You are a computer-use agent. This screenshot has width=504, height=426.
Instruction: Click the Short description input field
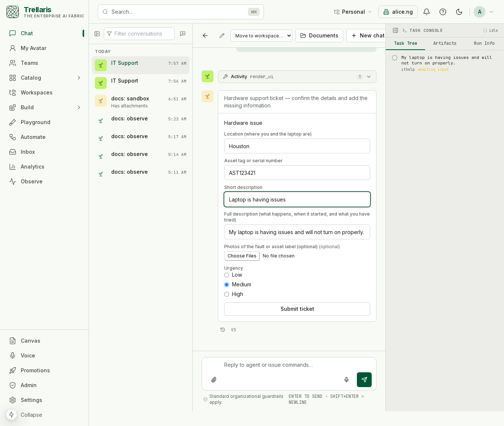(x=297, y=199)
